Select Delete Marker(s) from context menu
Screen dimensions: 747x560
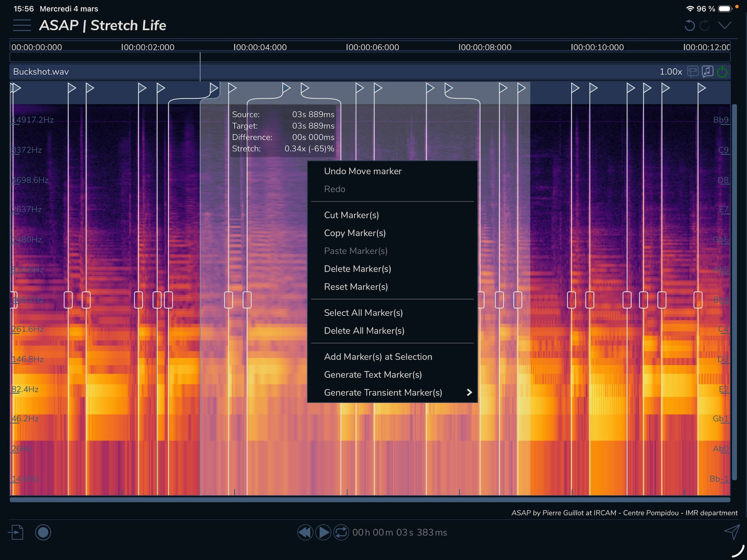pyautogui.click(x=357, y=269)
